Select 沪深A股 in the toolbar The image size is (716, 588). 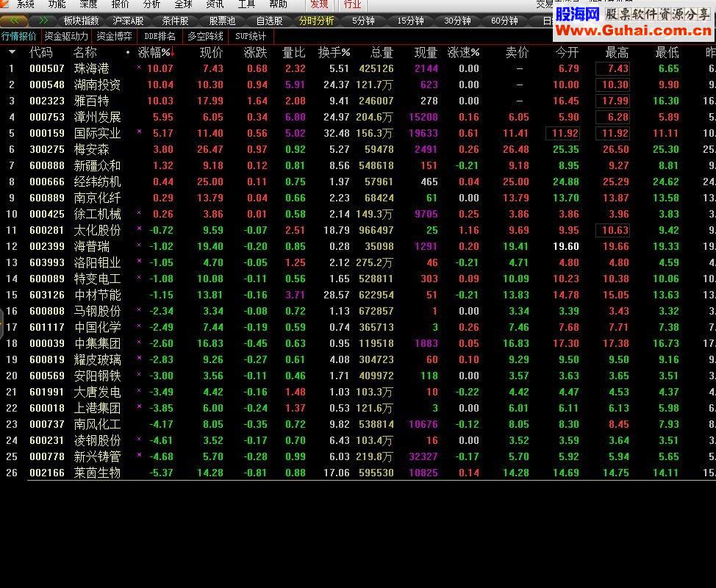(x=129, y=21)
